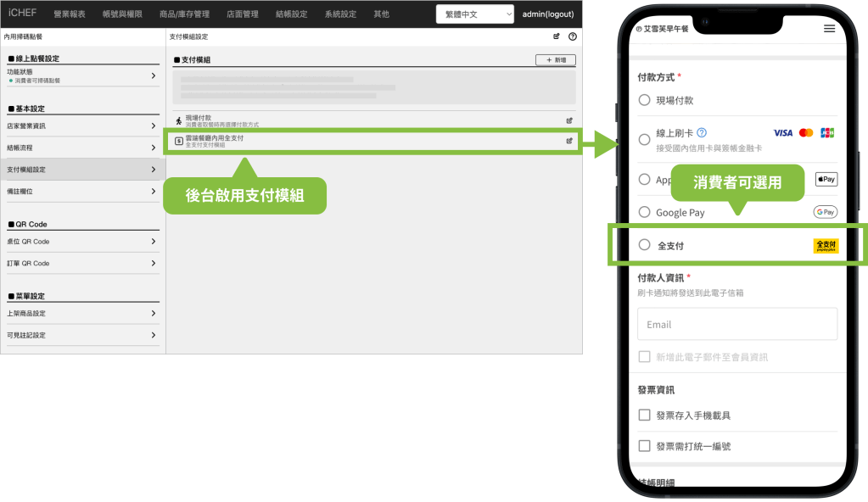This screenshot has height=502, width=868.
Task: Click the 新增 button in 支付模組
Action: tap(556, 60)
